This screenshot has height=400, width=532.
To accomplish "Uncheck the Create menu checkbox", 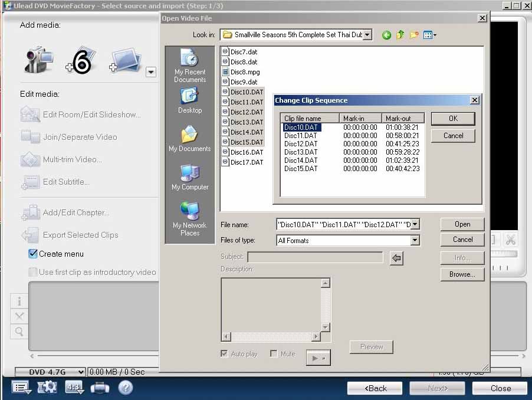I will pos(33,254).
